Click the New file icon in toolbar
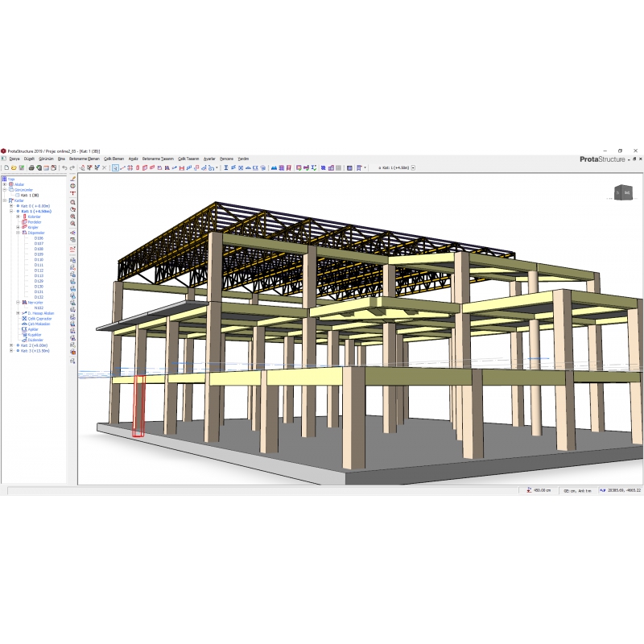Viewport: 644px width, 644px height. [5, 168]
